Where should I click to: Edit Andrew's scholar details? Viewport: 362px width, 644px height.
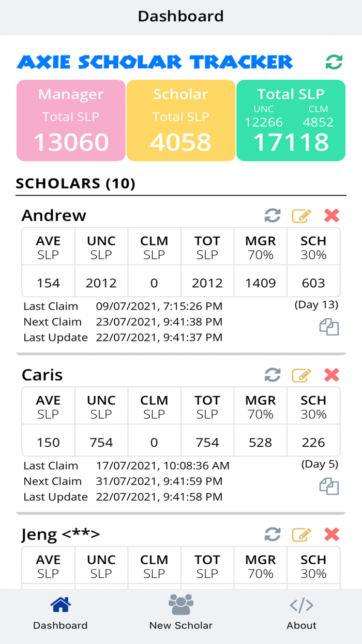click(301, 216)
